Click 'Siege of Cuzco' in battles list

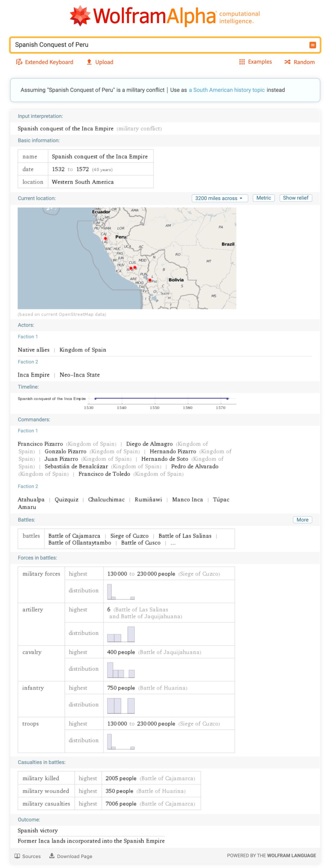(x=129, y=536)
